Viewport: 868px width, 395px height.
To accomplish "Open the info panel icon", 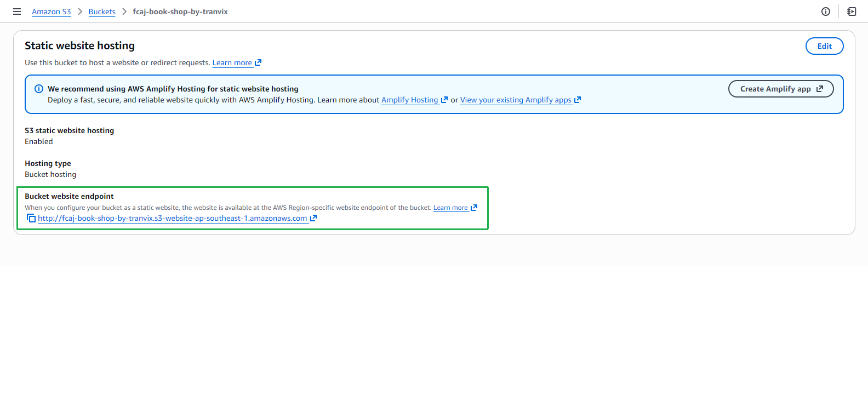I will [826, 12].
